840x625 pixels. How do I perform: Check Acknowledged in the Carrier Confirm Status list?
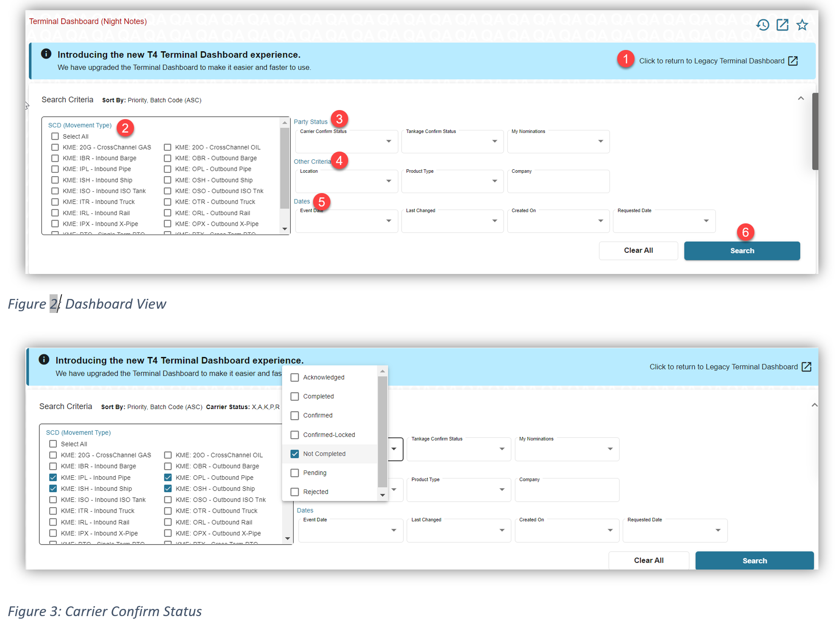(x=295, y=377)
